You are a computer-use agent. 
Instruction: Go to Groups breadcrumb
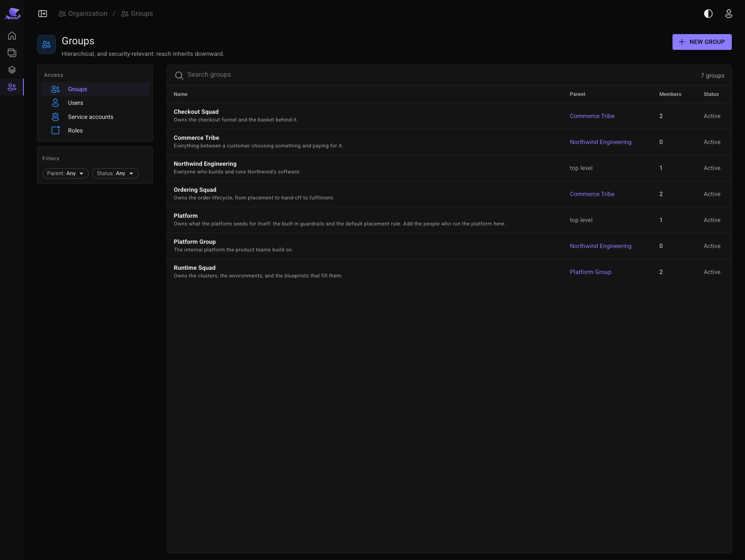(137, 14)
